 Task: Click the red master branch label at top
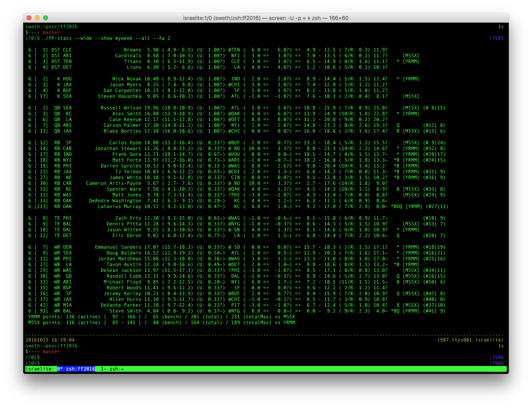click(x=51, y=33)
